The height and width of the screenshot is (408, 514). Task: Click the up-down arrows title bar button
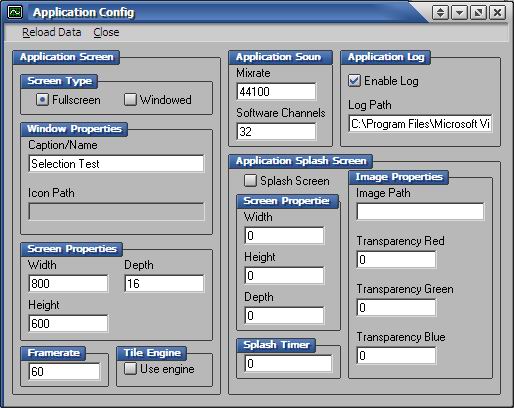coord(440,13)
